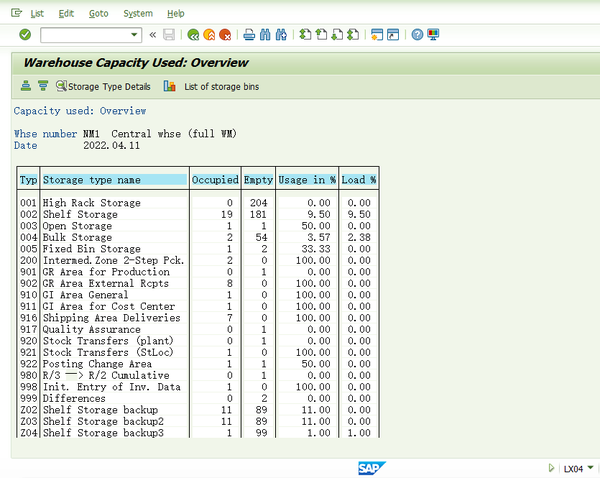This screenshot has width=600, height=478.
Task: Expand status bar with green triangle
Action: coord(551,468)
